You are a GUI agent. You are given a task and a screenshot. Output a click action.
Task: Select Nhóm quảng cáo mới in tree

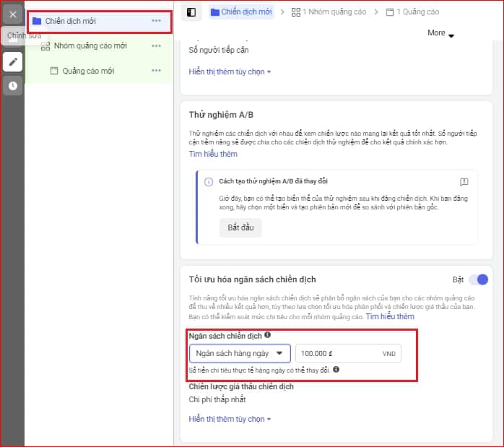(x=90, y=46)
